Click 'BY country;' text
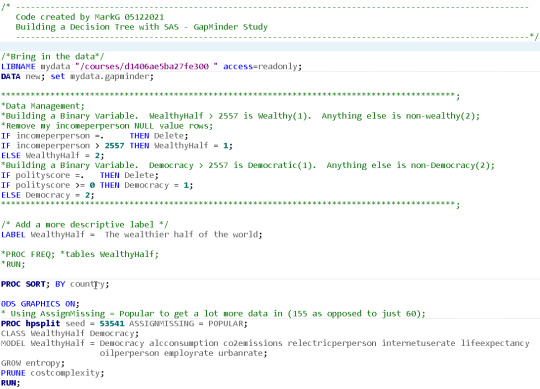 [x=82, y=284]
